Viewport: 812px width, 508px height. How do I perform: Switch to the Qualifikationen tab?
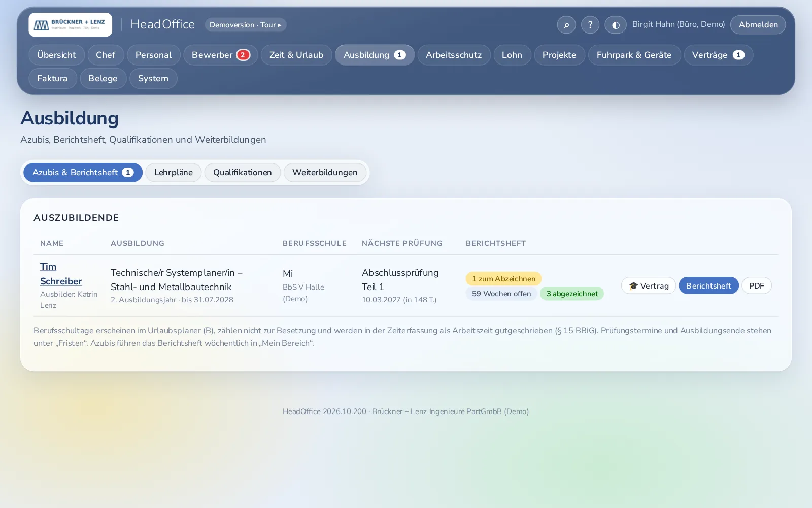click(x=243, y=172)
